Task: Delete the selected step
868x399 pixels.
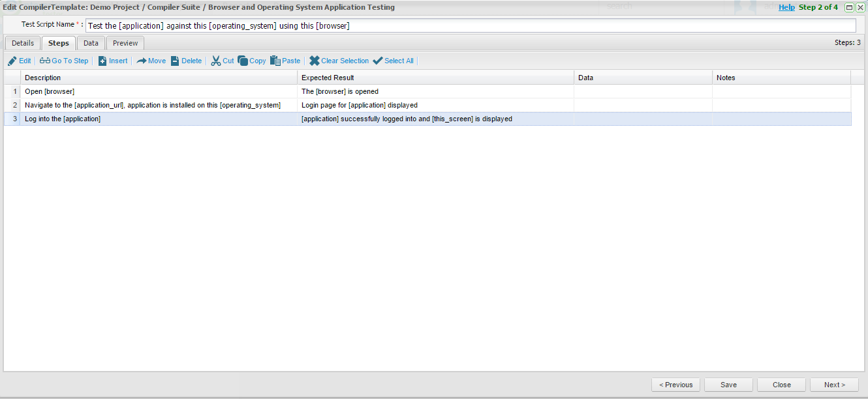Action: click(x=175, y=61)
